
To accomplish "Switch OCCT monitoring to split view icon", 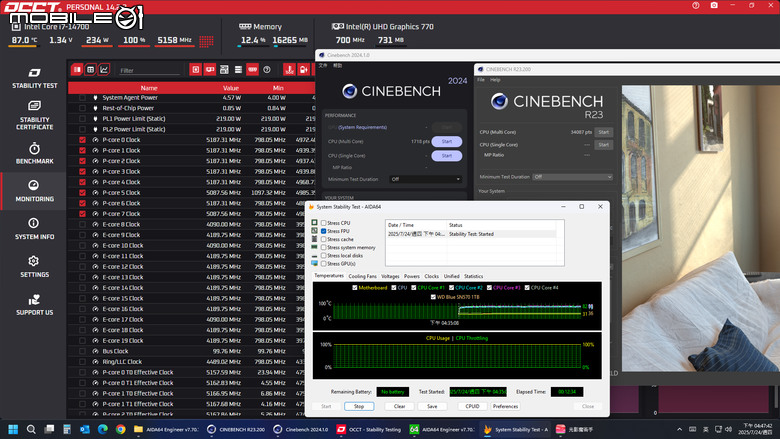I will click(x=77, y=70).
